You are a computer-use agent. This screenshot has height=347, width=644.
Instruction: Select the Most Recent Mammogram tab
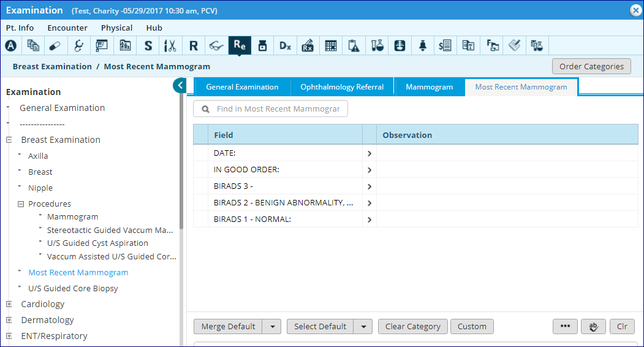[521, 87]
